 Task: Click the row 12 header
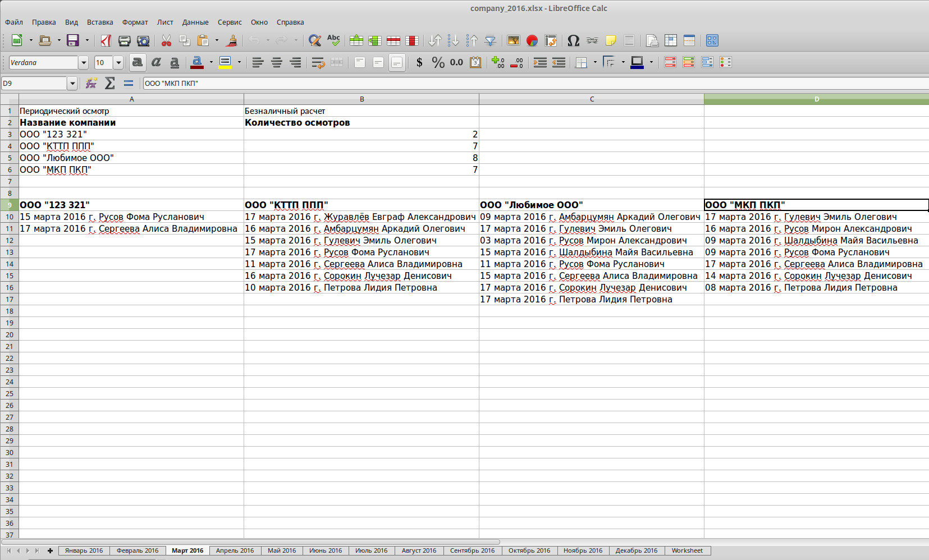pos(10,240)
